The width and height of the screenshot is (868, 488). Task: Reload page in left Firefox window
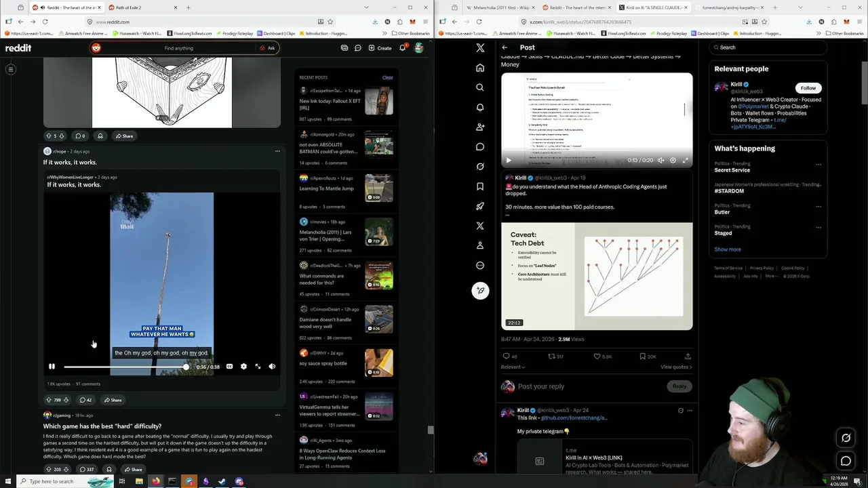(x=45, y=22)
